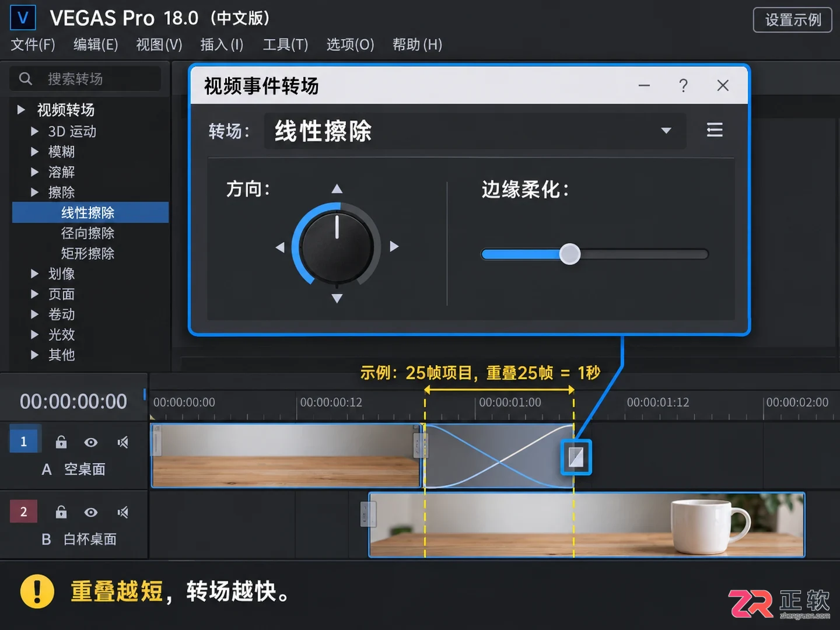This screenshot has height=630, width=840.
Task: Mute track 2 白杯桌面
Action: [x=123, y=512]
